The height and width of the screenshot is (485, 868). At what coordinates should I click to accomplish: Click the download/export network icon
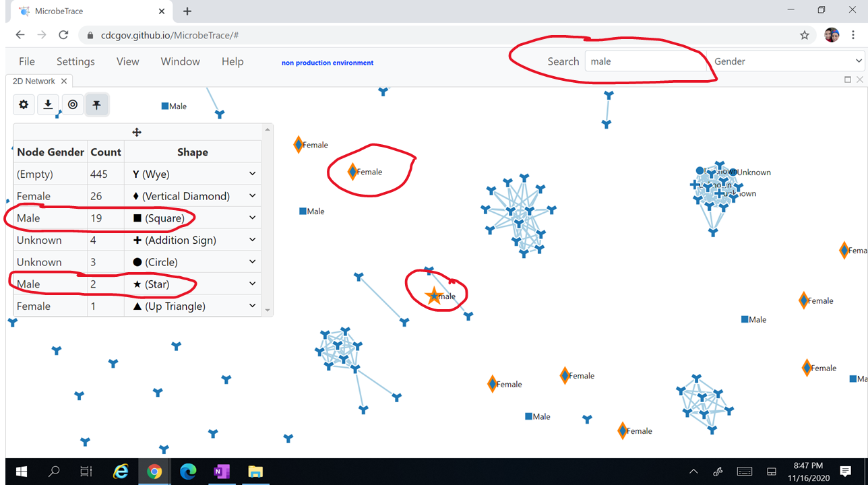(48, 104)
